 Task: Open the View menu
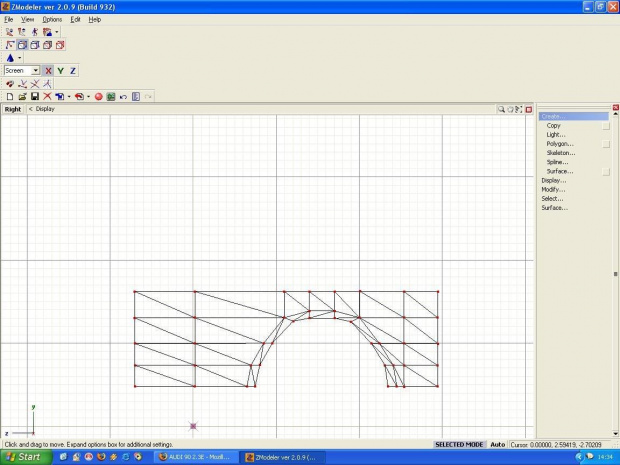pyautogui.click(x=27, y=19)
